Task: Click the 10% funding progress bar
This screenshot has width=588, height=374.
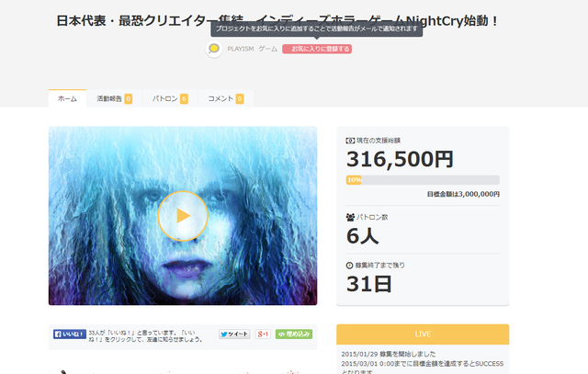Action: [423, 180]
